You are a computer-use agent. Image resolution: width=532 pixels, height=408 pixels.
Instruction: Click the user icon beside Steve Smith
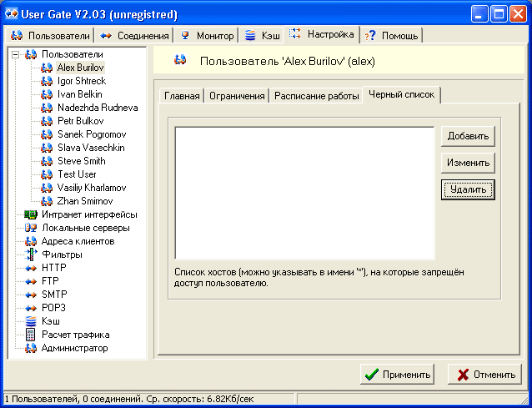click(x=47, y=161)
